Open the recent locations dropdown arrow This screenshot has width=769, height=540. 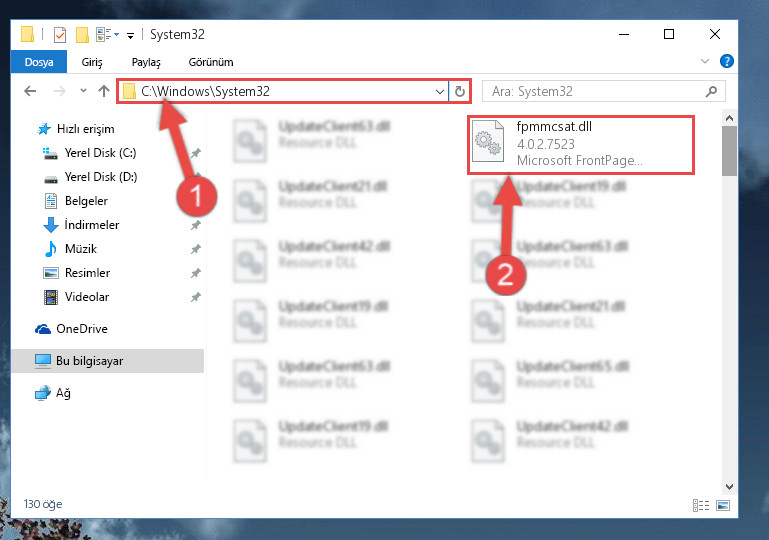pyautogui.click(x=83, y=91)
